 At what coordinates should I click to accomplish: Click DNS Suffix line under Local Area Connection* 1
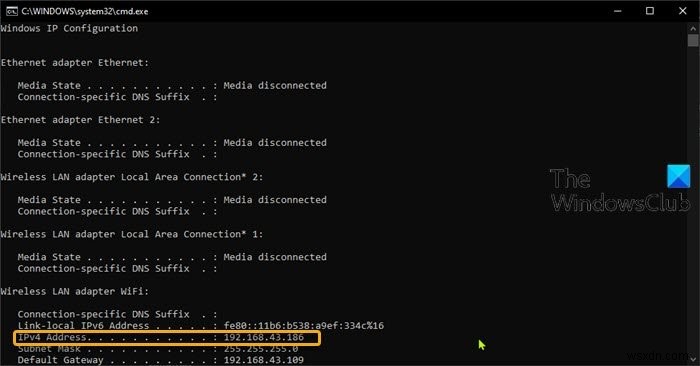(x=117, y=268)
